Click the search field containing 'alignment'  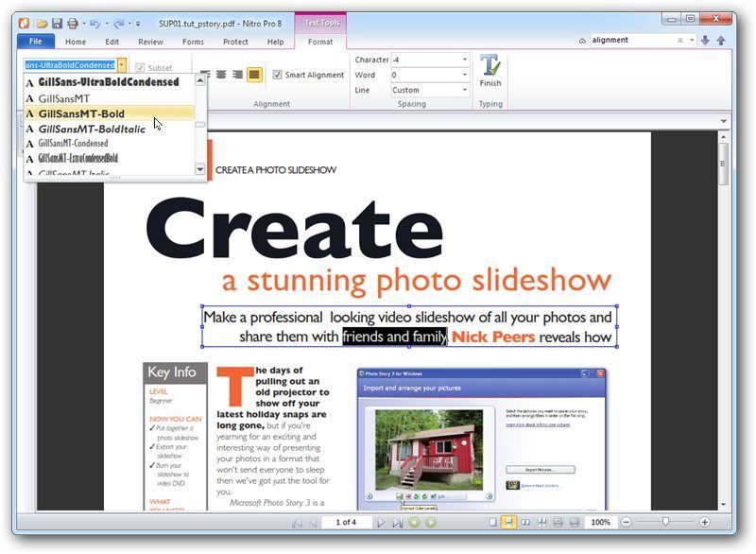coord(632,40)
